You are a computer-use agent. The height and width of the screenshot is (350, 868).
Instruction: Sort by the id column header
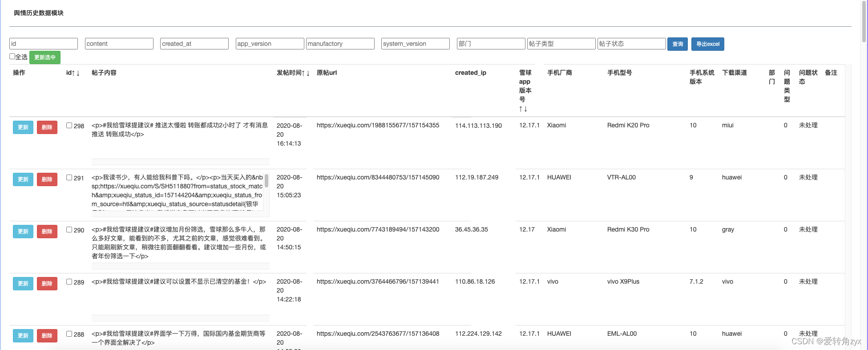[x=73, y=73]
